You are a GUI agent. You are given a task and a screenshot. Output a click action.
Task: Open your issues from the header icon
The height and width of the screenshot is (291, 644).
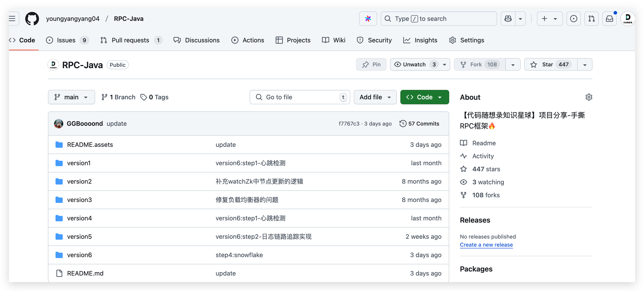pos(573,19)
